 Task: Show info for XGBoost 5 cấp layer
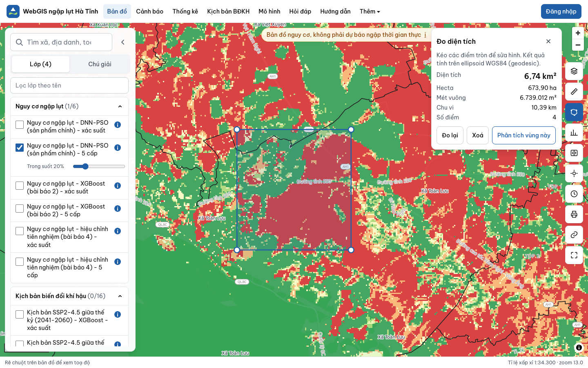coord(118,209)
